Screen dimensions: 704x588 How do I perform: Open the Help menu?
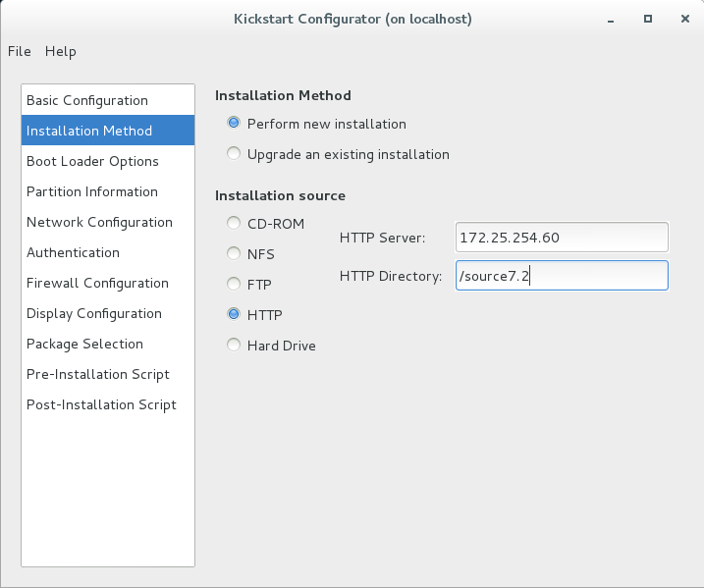point(61,51)
